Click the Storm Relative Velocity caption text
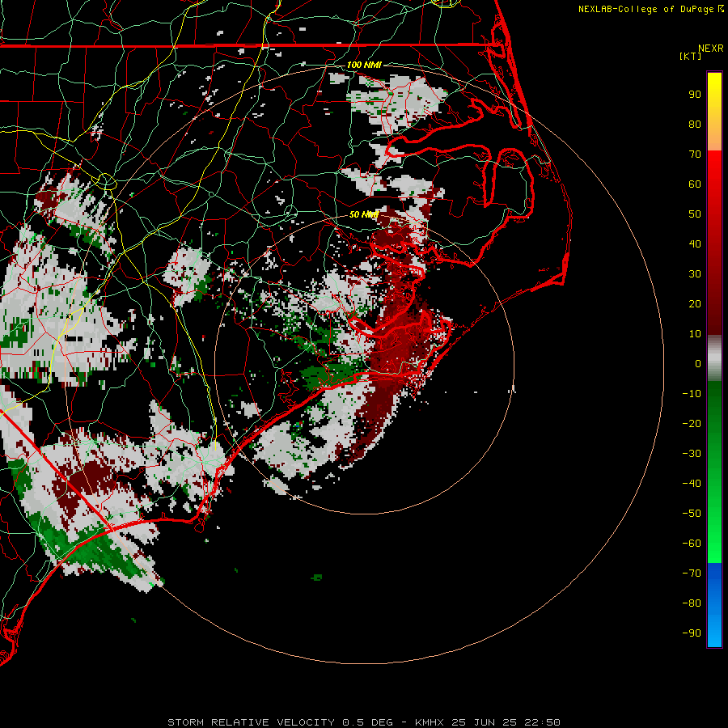This screenshot has height=728, width=728. click(363, 722)
